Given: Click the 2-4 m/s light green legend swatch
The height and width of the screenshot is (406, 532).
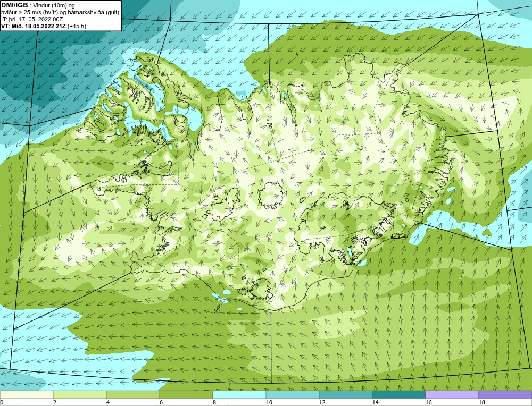Looking at the screenshot, I should point(80,395).
